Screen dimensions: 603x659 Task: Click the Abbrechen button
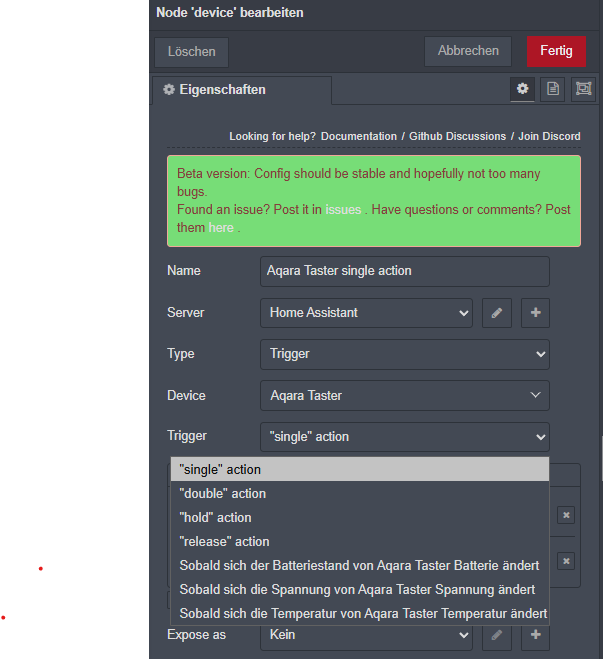pos(468,51)
